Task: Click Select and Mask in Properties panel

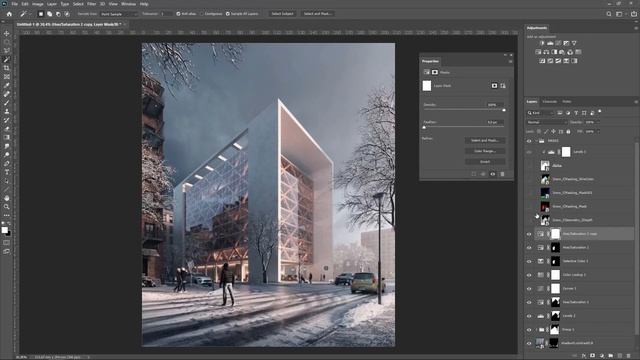Action: tap(485, 140)
